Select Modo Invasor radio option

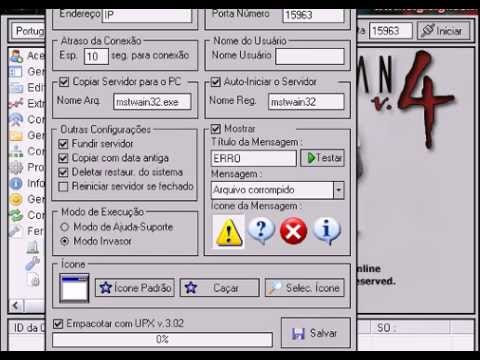click(65, 241)
